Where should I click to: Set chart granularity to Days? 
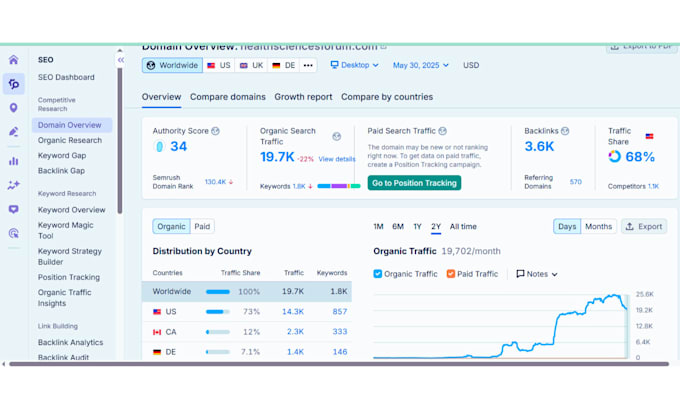click(567, 226)
